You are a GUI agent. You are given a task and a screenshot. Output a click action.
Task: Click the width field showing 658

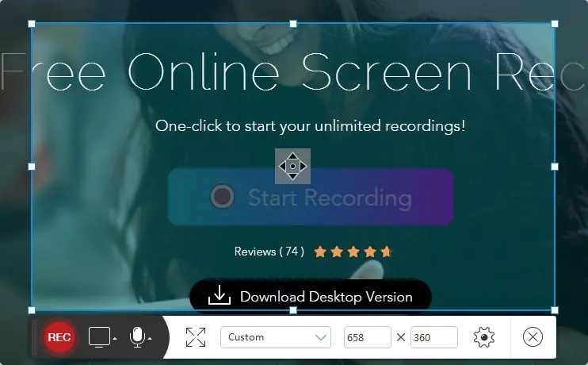[x=367, y=337]
